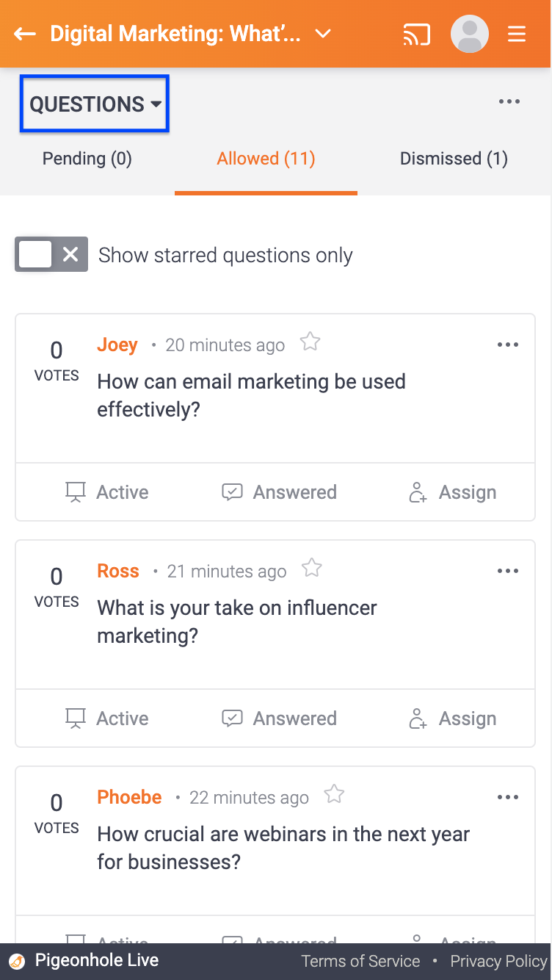Star Joey's question
This screenshot has height=980, width=552.
click(310, 342)
